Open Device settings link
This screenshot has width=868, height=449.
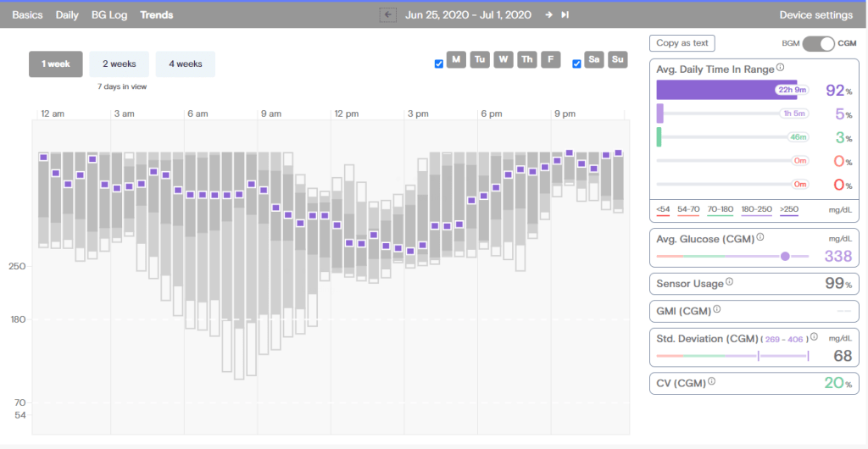click(x=815, y=14)
